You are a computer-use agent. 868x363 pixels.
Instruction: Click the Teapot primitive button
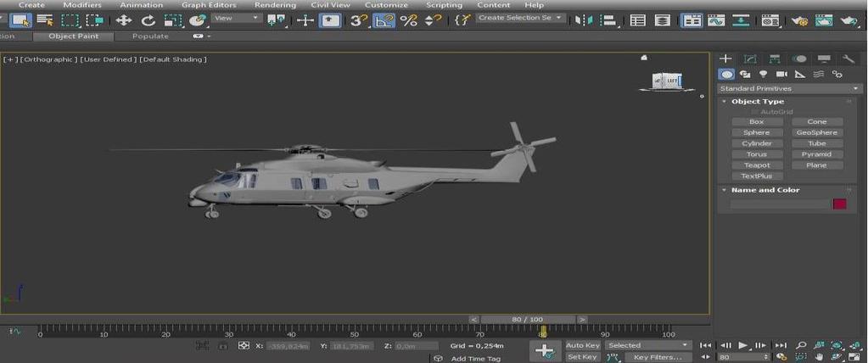[757, 165]
